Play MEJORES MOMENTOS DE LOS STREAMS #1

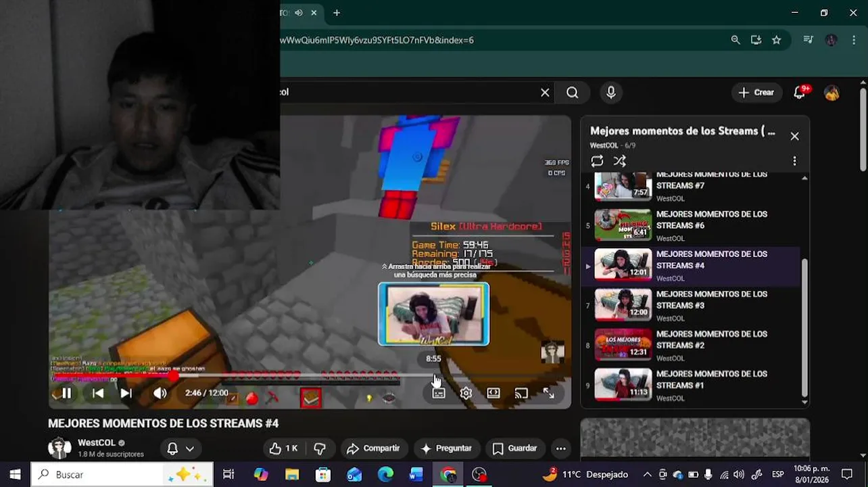691,386
